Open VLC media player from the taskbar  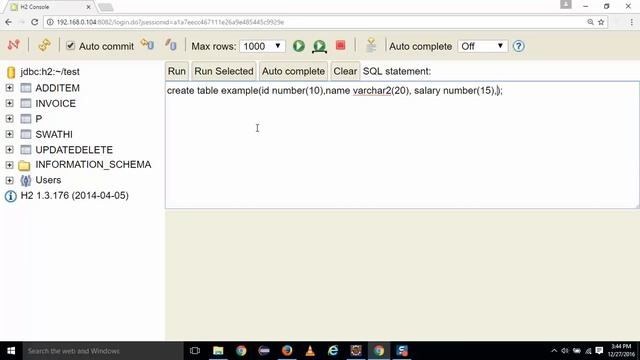(310, 351)
